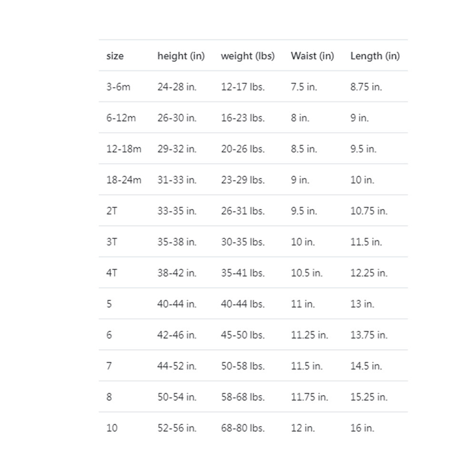Click the weight (lbs) column header
Screen dimensions: 476x476
pos(248,56)
